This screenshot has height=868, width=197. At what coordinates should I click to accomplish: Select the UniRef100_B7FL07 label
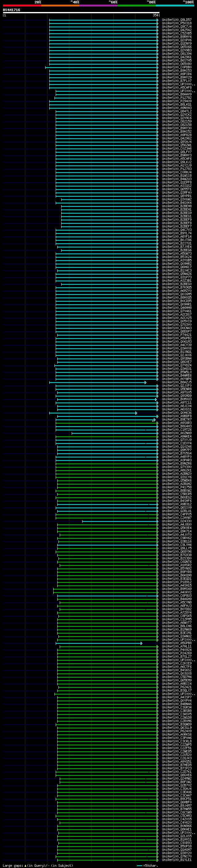[x=176, y=81]
